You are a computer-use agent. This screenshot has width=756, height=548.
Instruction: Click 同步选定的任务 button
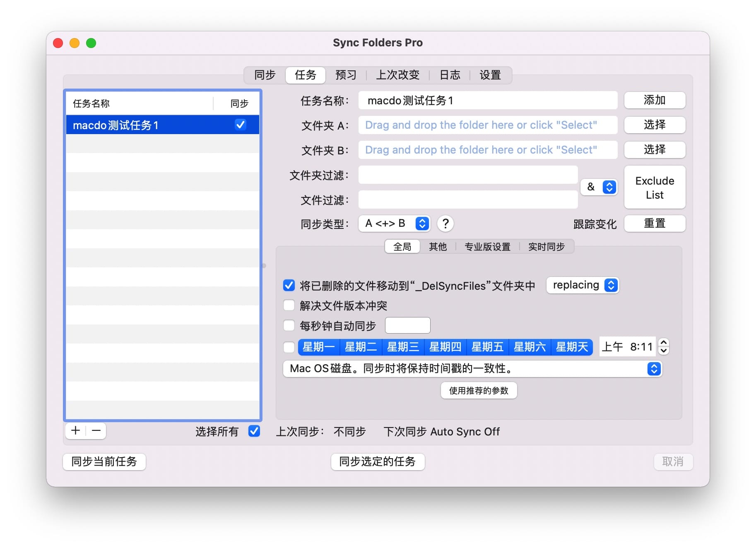[x=378, y=461]
